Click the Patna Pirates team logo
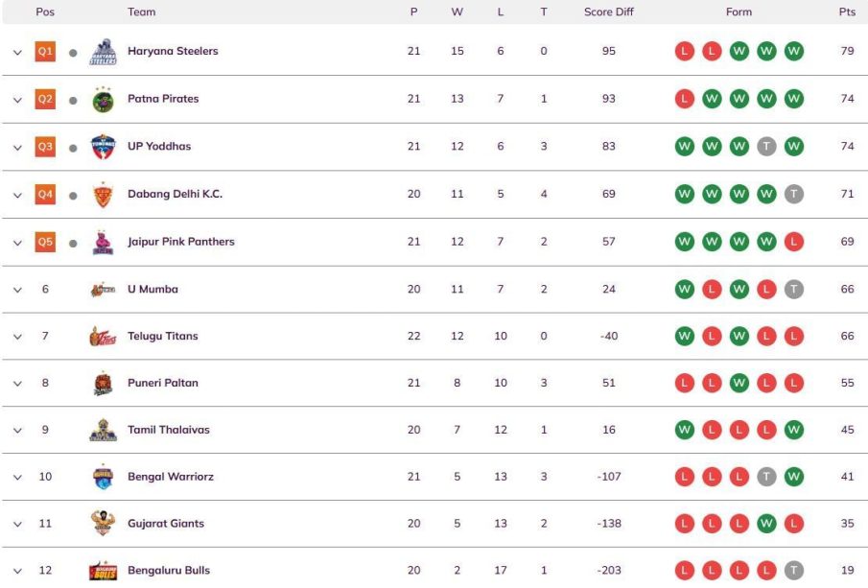Image resolution: width=868 pixels, height=588 pixels. point(103,100)
